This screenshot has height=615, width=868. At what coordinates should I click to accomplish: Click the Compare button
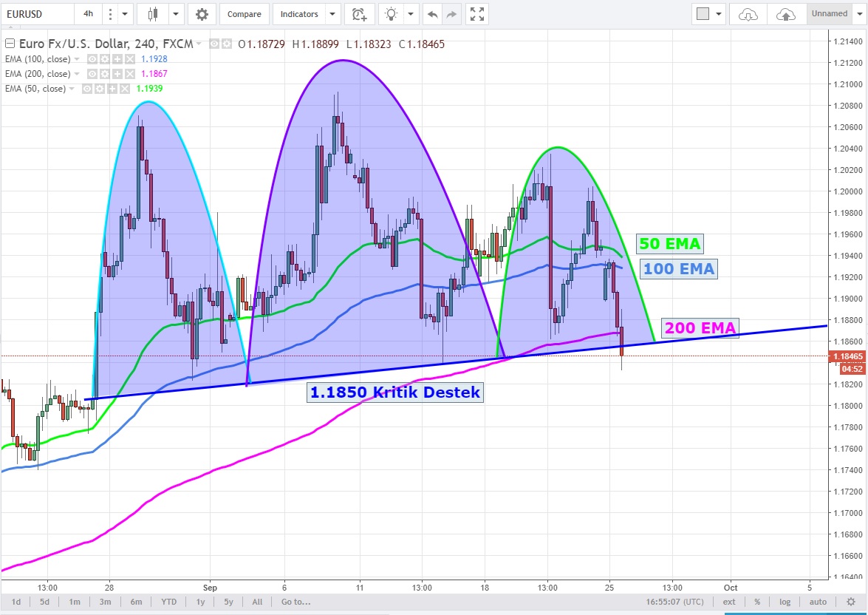244,14
